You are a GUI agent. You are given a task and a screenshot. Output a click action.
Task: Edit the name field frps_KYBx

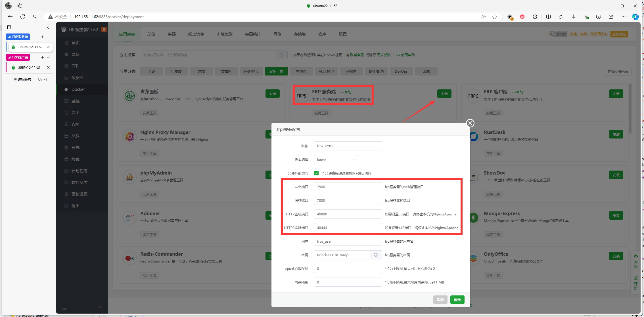(x=348, y=146)
